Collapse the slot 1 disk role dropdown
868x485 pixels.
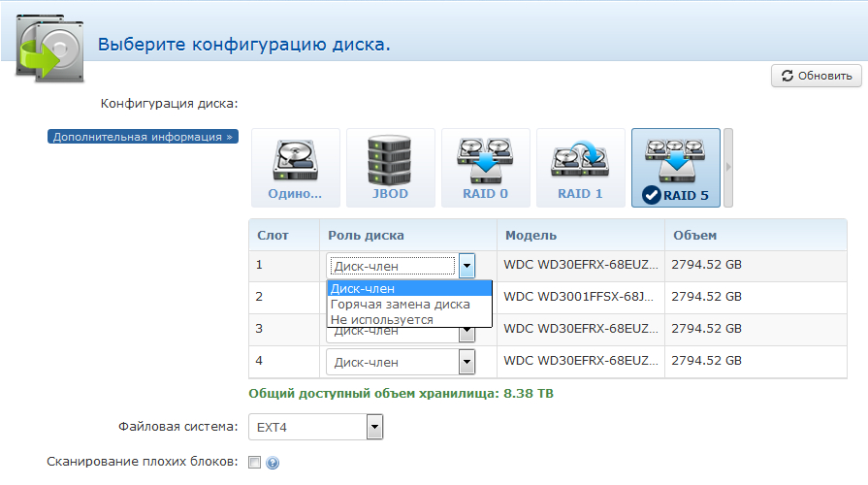466,266
